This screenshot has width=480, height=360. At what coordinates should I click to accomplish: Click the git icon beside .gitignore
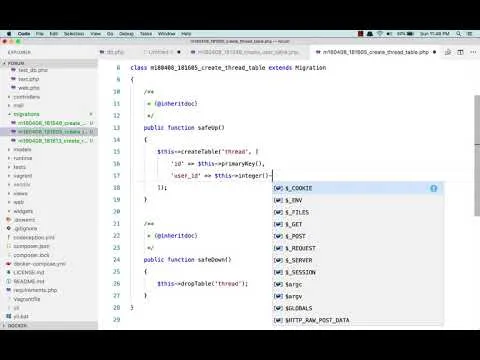tap(9, 229)
